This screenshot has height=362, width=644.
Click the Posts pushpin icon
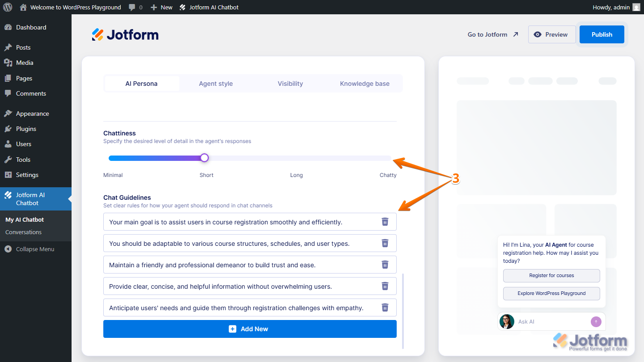8,47
